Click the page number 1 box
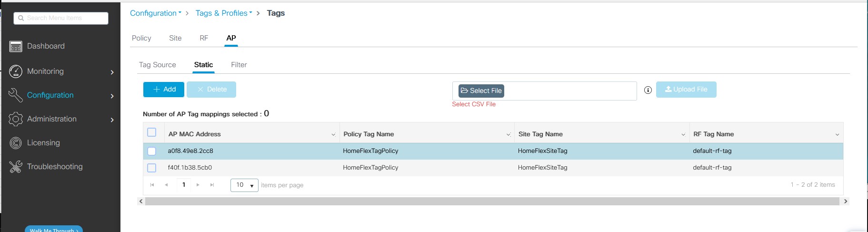The height and width of the screenshot is (232, 868). pyautogui.click(x=184, y=185)
